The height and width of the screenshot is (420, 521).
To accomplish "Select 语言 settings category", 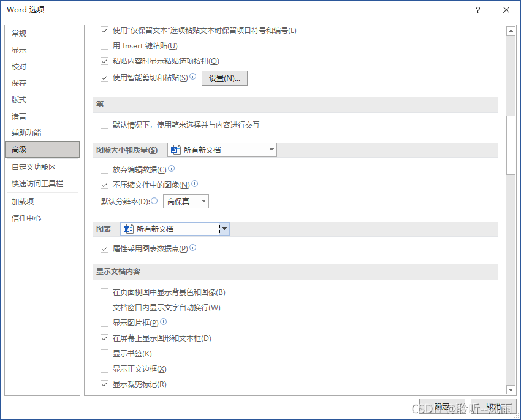I will (x=42, y=116).
